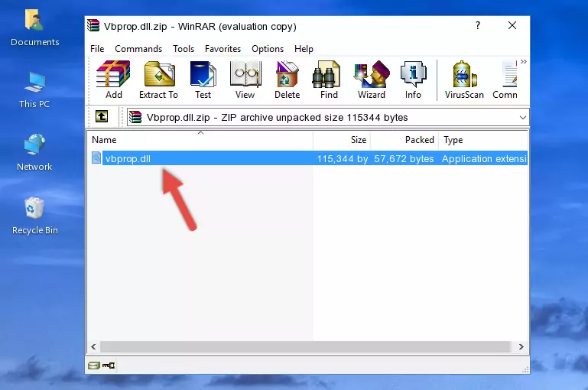Select the vbprop.dll file row
The width and height of the screenshot is (588, 390).
[x=308, y=158]
